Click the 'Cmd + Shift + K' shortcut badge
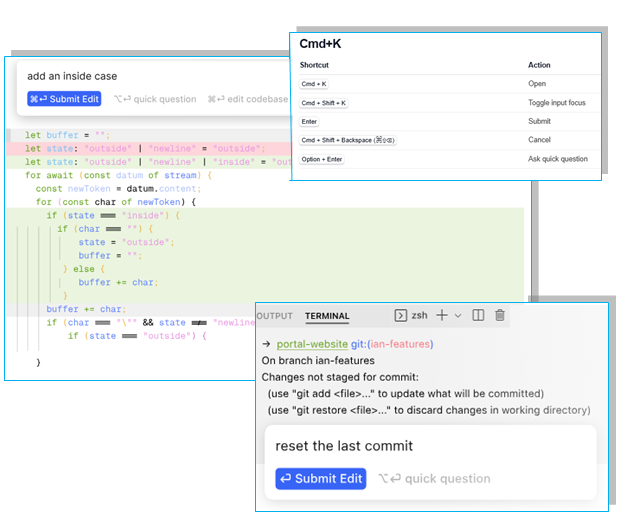The height and width of the screenshot is (522, 632). pyautogui.click(x=324, y=103)
